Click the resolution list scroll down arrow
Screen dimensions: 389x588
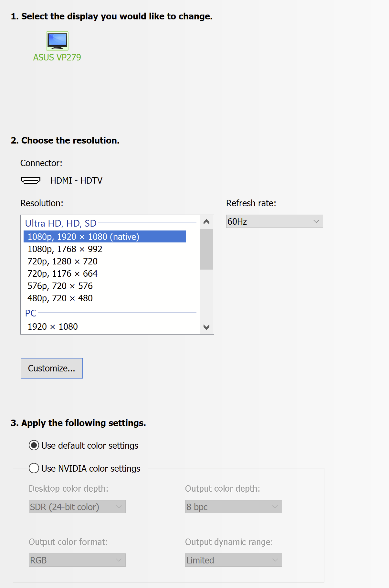[206, 327]
